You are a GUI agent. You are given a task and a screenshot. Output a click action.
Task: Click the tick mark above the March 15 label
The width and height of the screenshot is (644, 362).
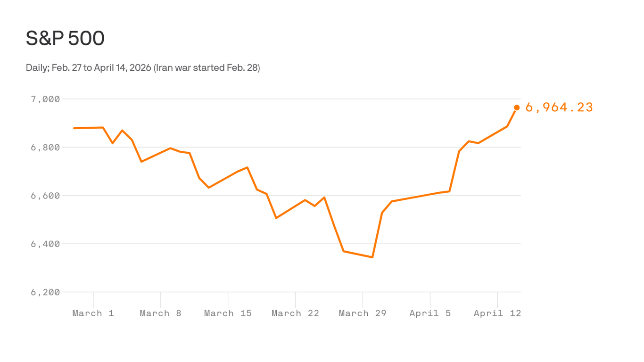point(228,300)
